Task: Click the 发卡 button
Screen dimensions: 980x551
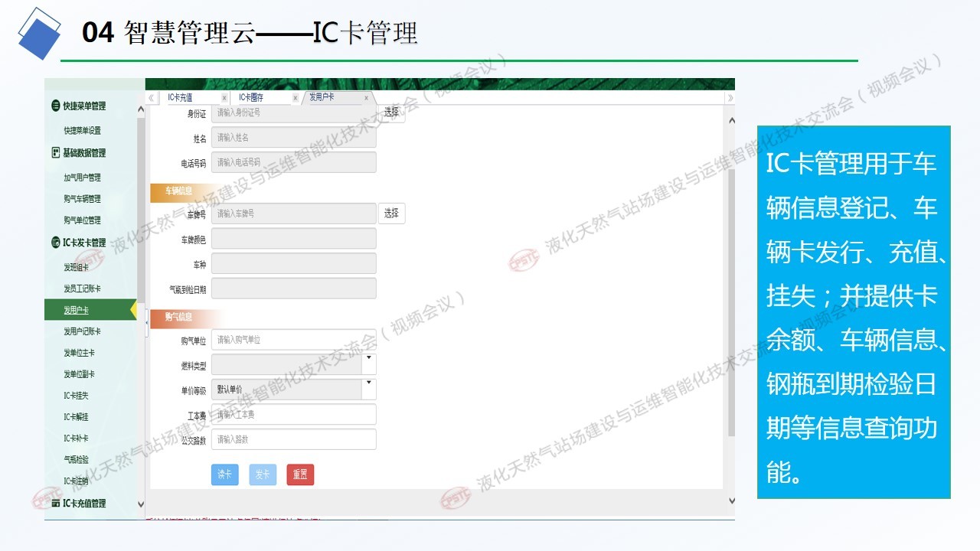Action: click(x=263, y=474)
